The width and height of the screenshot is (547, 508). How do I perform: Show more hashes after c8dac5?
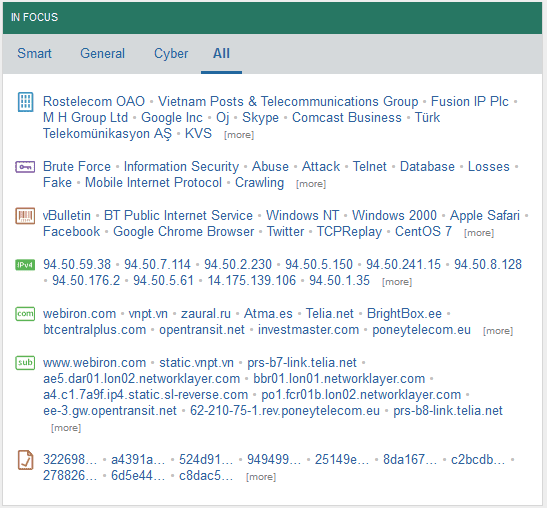(261, 477)
